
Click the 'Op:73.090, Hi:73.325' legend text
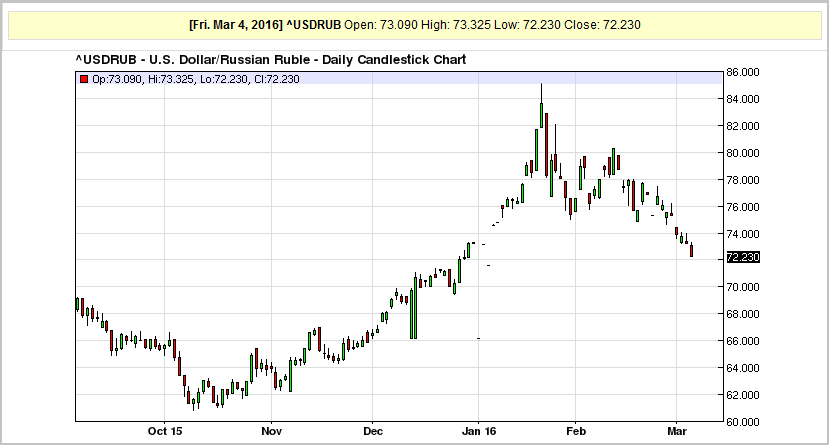[x=143, y=79]
